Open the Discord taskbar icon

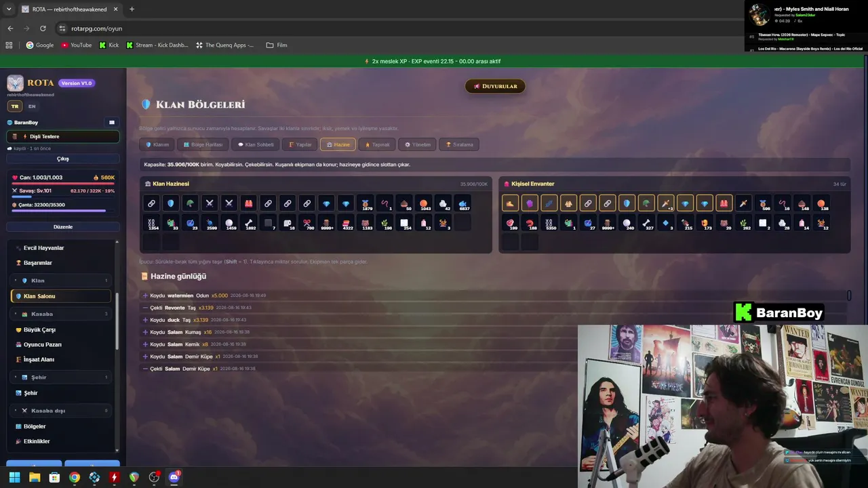[174, 477]
